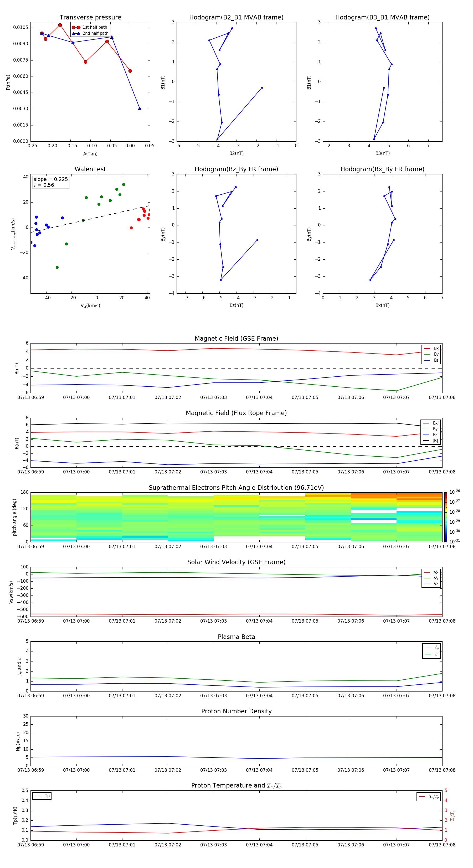The image size is (473, 868).
Task: Click the 'Np(#/cc)' axis label
Action: (x=18, y=741)
